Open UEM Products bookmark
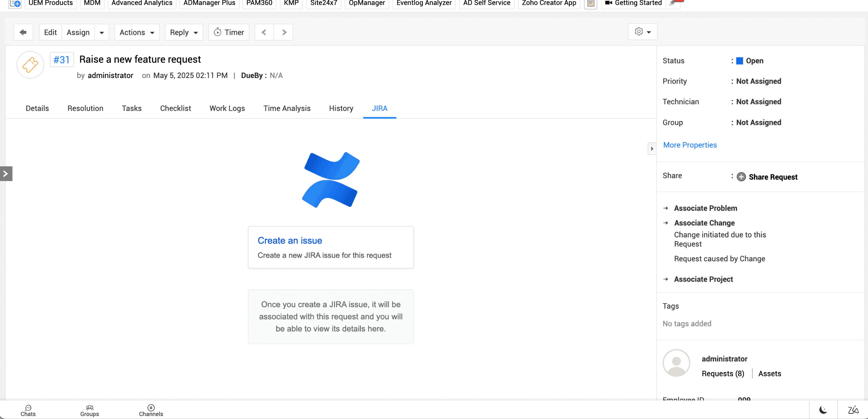The height and width of the screenshot is (419, 868). click(50, 3)
